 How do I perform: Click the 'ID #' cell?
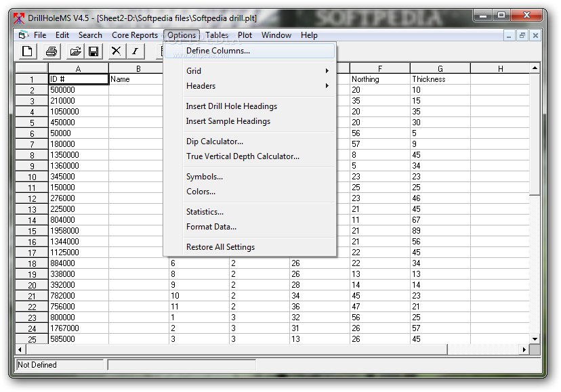point(79,79)
